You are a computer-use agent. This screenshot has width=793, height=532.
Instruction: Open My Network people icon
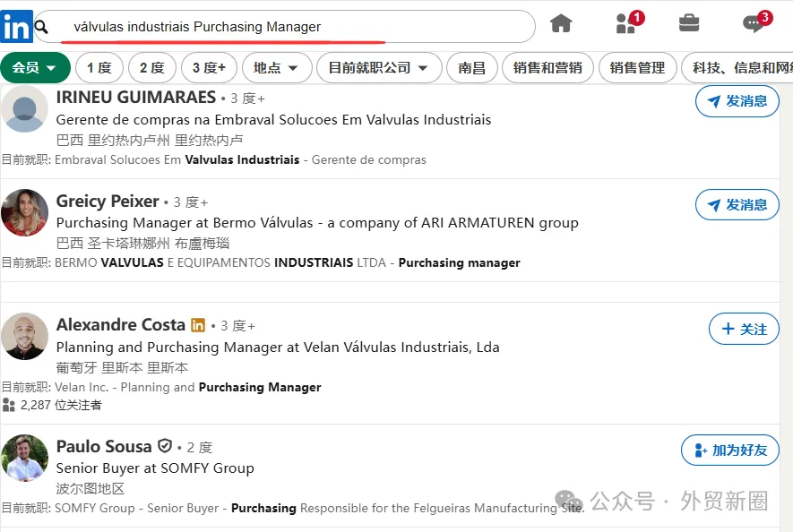[x=627, y=23]
